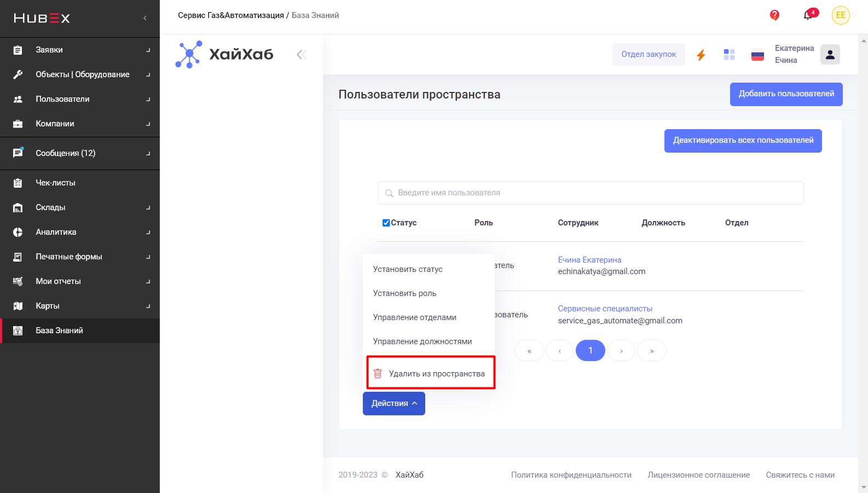The image size is (868, 493).
Task: Select Удалить из пространства menu item
Action: [x=431, y=373]
